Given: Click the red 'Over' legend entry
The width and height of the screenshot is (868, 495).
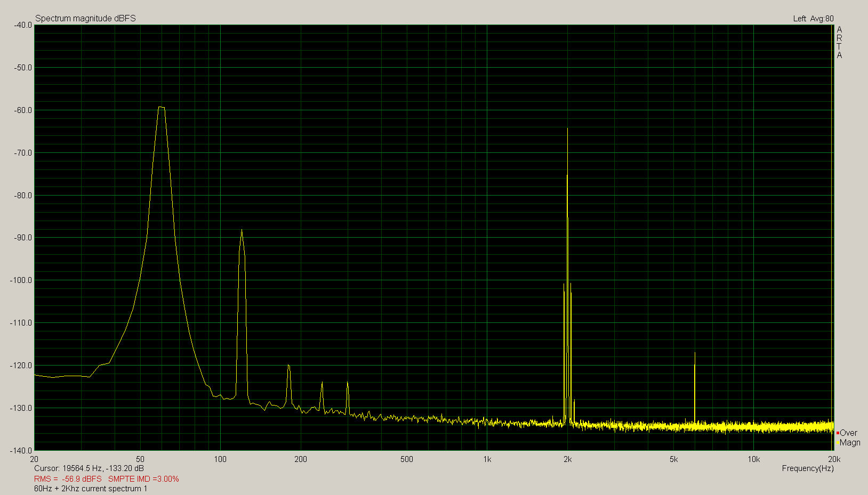Looking at the screenshot, I should [x=847, y=433].
